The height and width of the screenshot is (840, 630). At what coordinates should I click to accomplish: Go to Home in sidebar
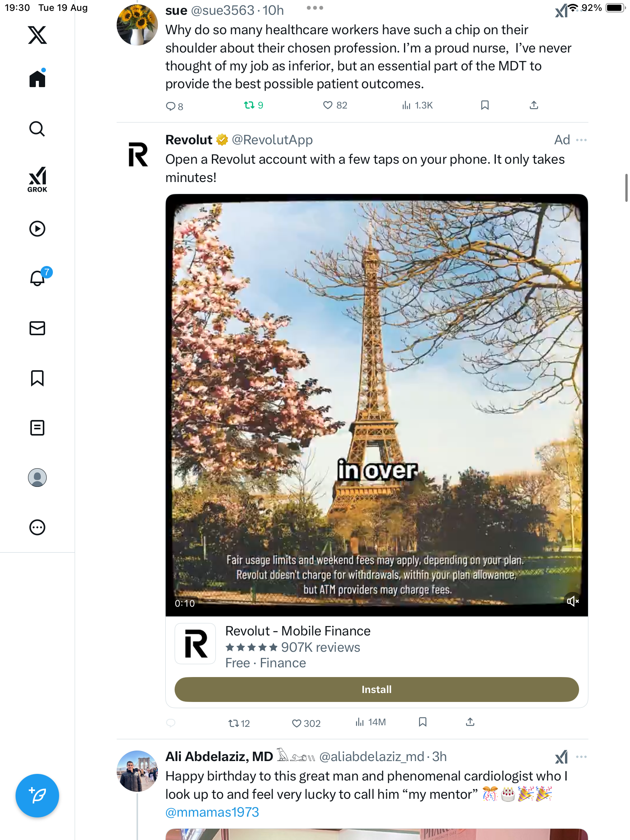click(37, 79)
